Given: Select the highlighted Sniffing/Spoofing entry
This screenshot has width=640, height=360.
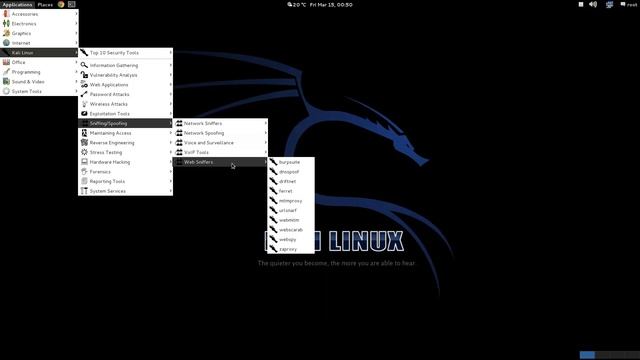Looking at the screenshot, I should tap(126, 123).
